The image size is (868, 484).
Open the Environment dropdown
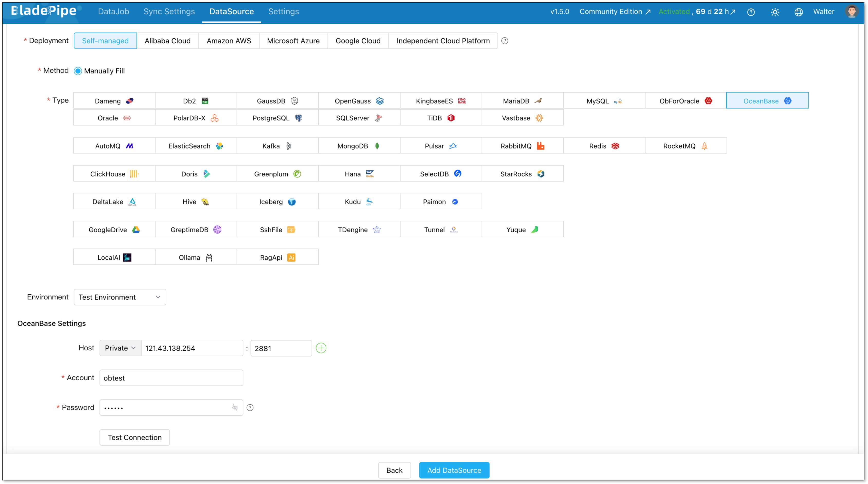(120, 297)
